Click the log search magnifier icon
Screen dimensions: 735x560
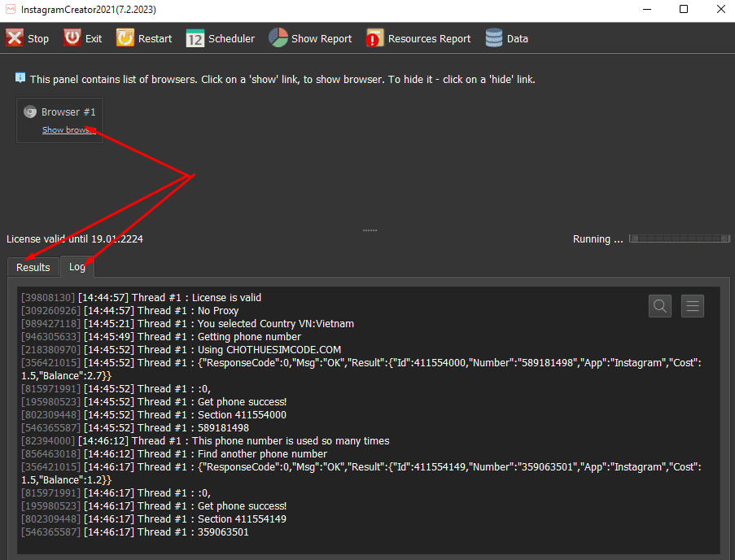pyautogui.click(x=660, y=306)
